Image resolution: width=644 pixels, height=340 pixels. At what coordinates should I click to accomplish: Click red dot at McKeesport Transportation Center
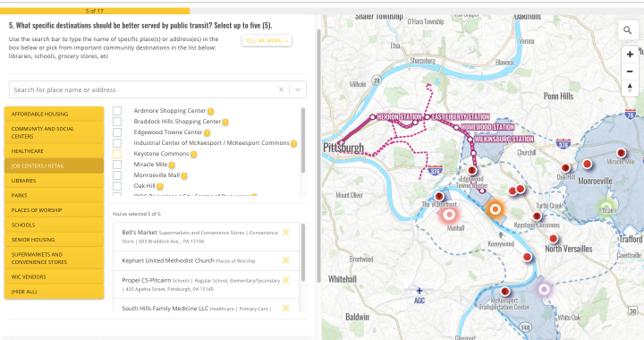click(x=504, y=291)
